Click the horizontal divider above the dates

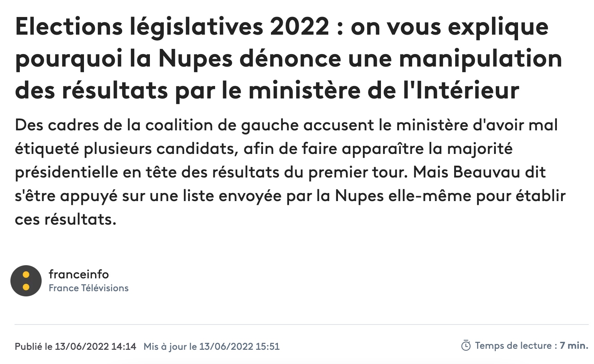click(x=301, y=324)
